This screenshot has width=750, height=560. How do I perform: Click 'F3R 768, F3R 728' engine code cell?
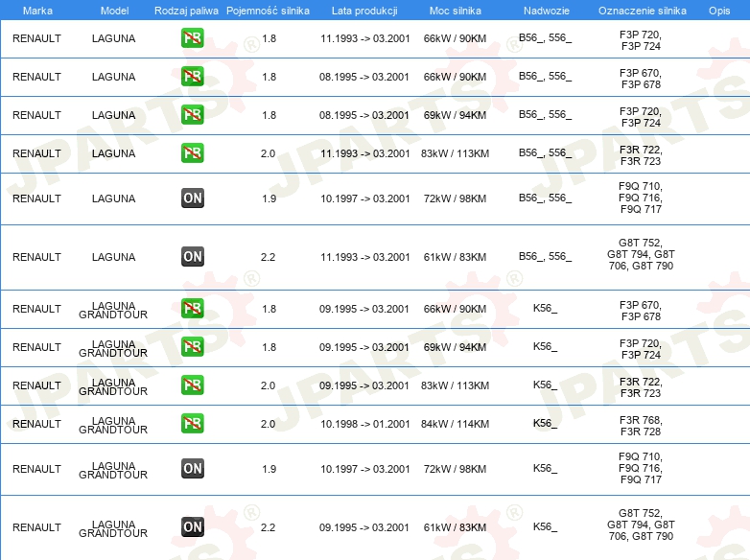[641, 426]
